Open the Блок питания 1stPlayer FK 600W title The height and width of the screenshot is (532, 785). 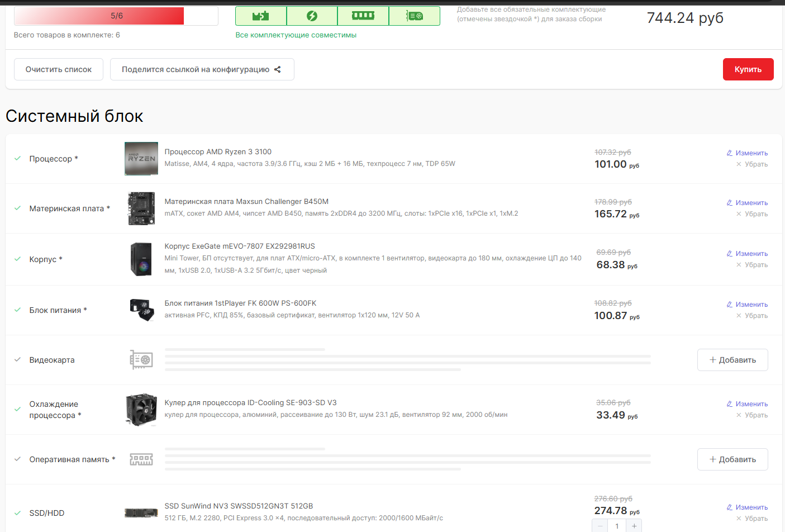click(x=240, y=303)
